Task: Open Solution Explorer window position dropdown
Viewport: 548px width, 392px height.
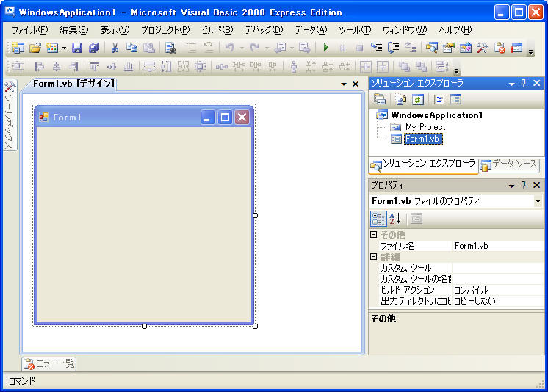Action: (511, 84)
